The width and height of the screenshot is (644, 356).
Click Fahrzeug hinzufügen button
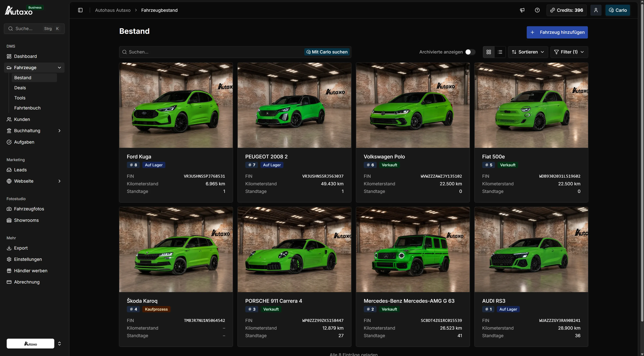point(557,32)
